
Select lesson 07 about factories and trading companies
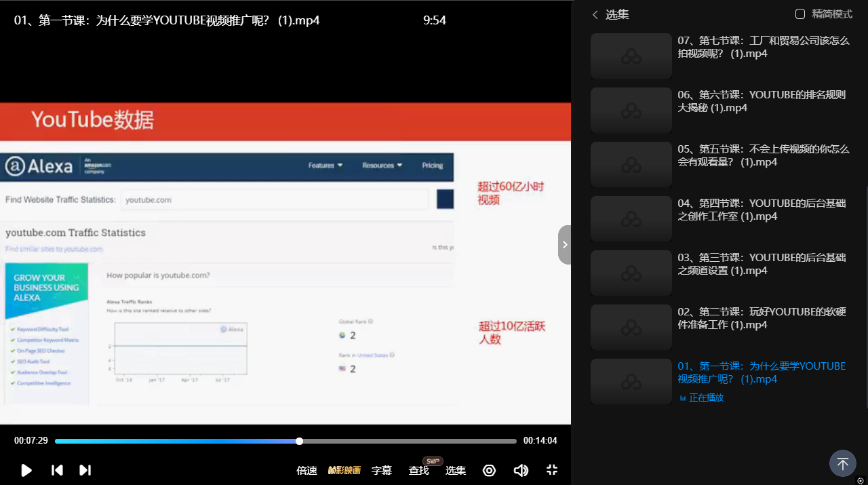tap(763, 47)
